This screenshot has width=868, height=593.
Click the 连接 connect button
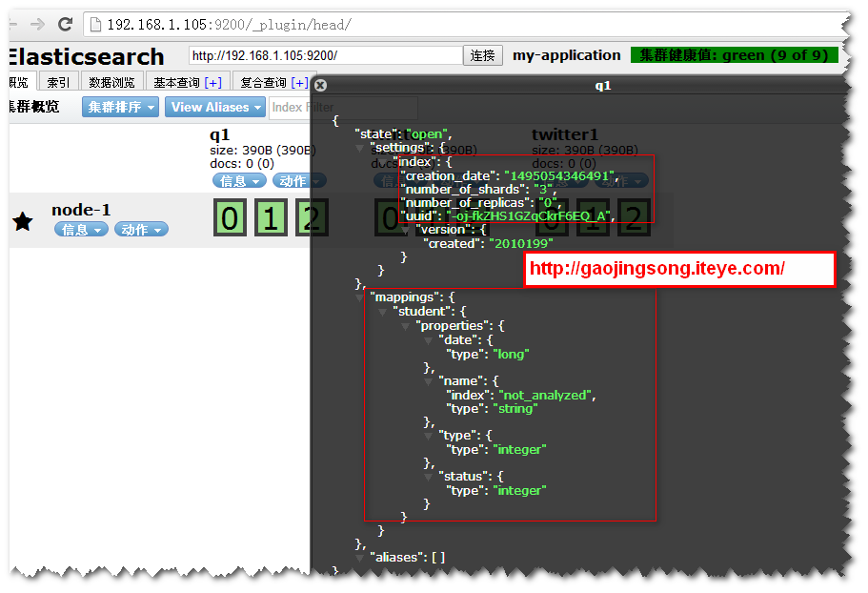tap(483, 55)
